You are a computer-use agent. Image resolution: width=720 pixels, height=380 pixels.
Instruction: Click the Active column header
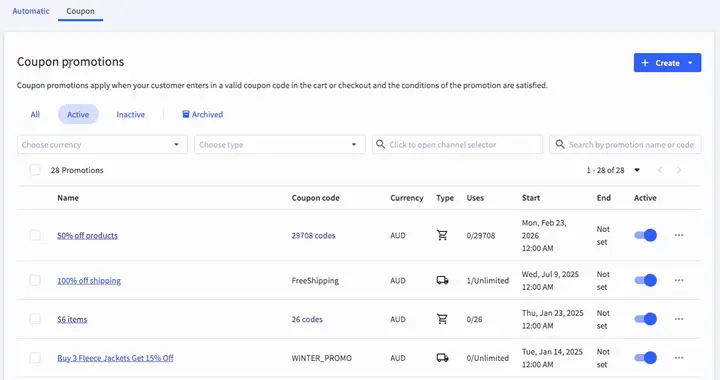pyautogui.click(x=645, y=198)
